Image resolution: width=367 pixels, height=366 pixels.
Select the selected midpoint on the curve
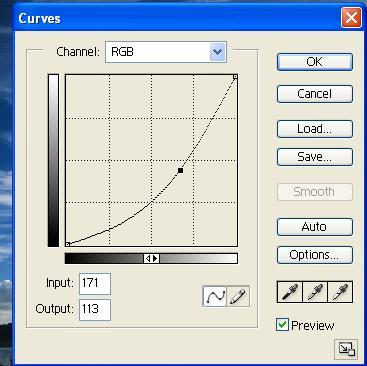pos(180,171)
